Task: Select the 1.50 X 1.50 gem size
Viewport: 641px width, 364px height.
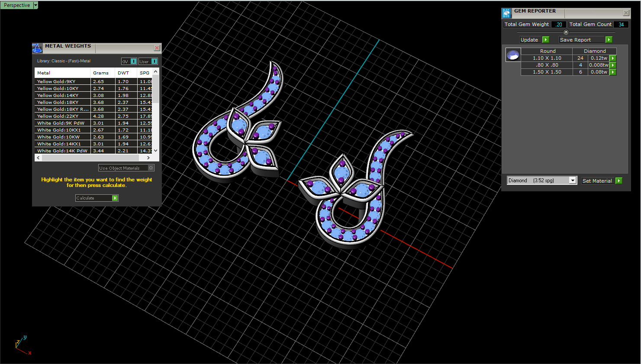Action: (x=547, y=72)
